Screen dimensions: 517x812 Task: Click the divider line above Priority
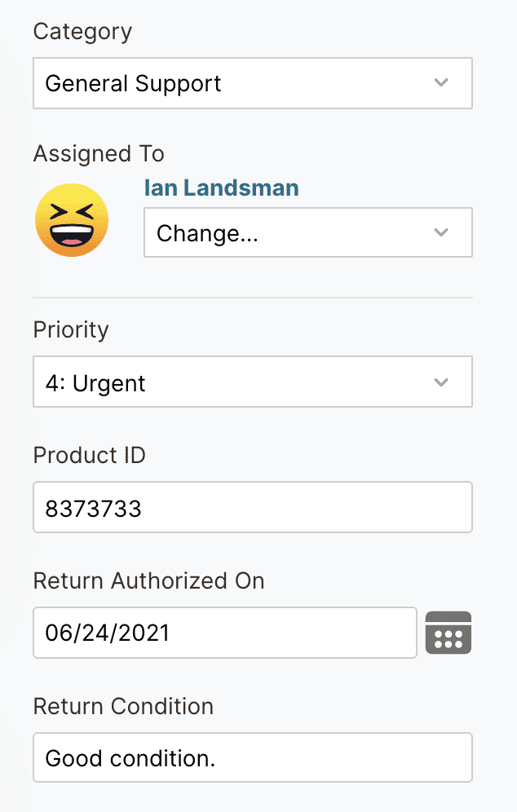pos(253,298)
